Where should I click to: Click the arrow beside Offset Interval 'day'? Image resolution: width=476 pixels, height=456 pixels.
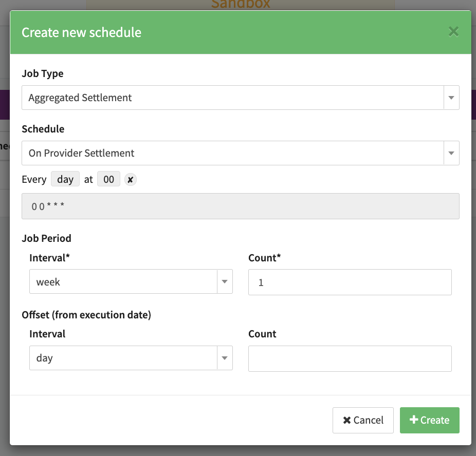tap(225, 358)
